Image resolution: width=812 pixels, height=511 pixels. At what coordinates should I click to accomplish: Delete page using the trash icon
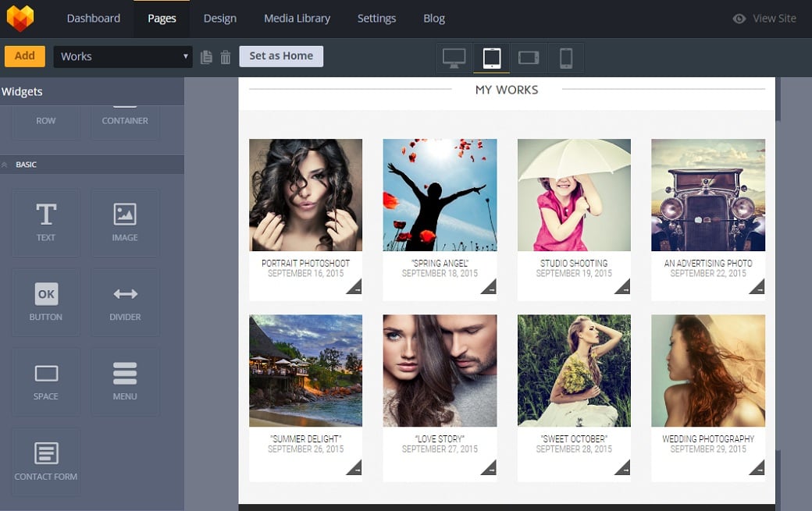click(226, 57)
